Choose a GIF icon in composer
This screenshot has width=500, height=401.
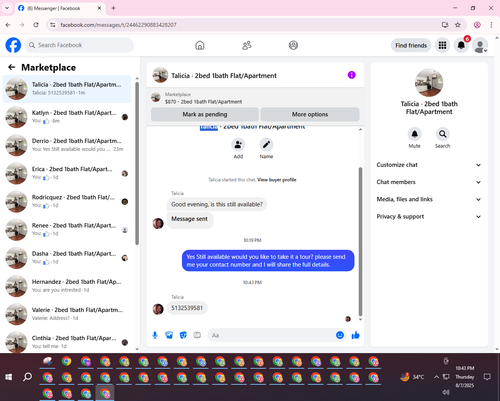pos(197,335)
